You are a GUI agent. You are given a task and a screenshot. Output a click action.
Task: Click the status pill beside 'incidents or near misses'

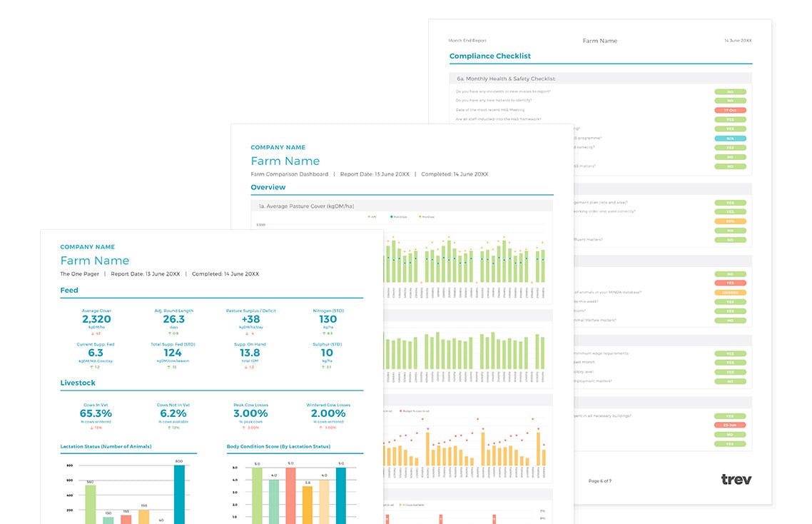coord(730,92)
